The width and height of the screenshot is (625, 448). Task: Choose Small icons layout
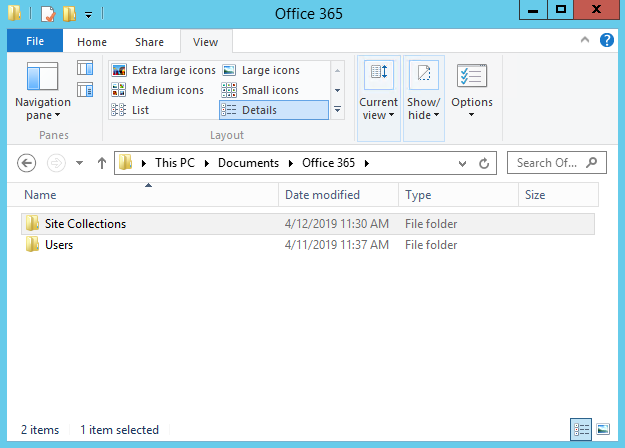(x=260, y=90)
